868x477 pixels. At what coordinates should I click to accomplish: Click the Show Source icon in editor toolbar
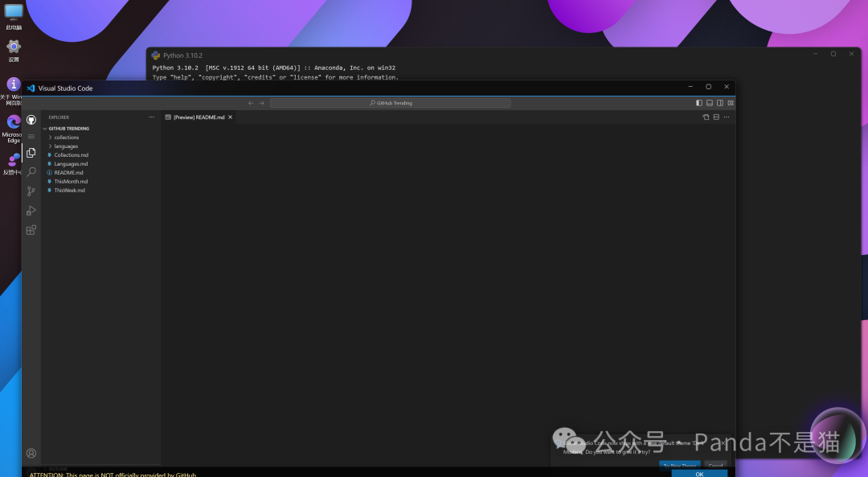(x=706, y=117)
